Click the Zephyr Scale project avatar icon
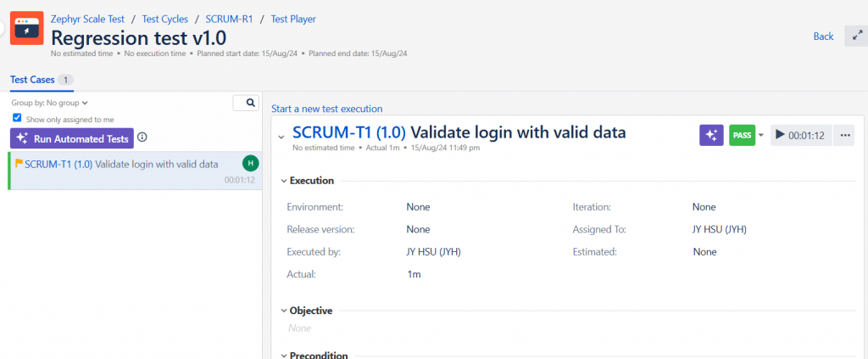 [26, 28]
